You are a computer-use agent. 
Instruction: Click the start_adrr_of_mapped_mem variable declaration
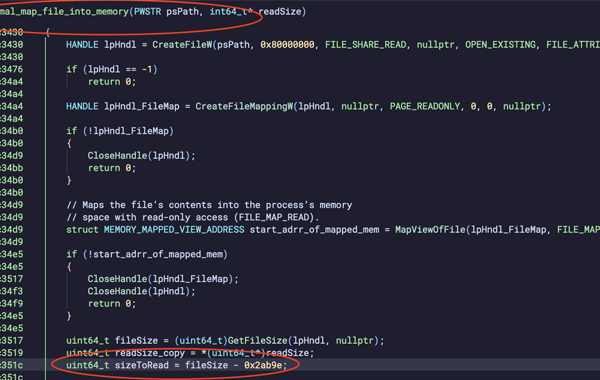(x=314, y=230)
